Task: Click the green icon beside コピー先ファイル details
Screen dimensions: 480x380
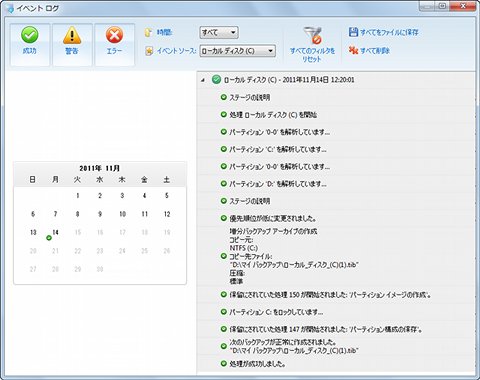Action: pos(224,256)
